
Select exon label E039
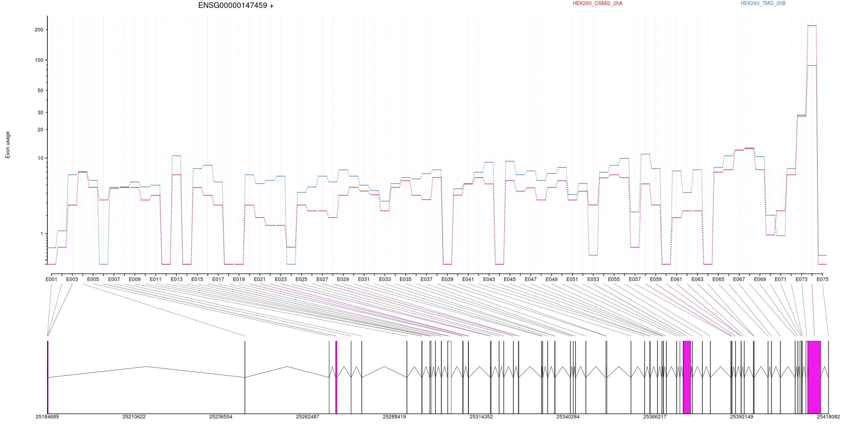click(447, 279)
